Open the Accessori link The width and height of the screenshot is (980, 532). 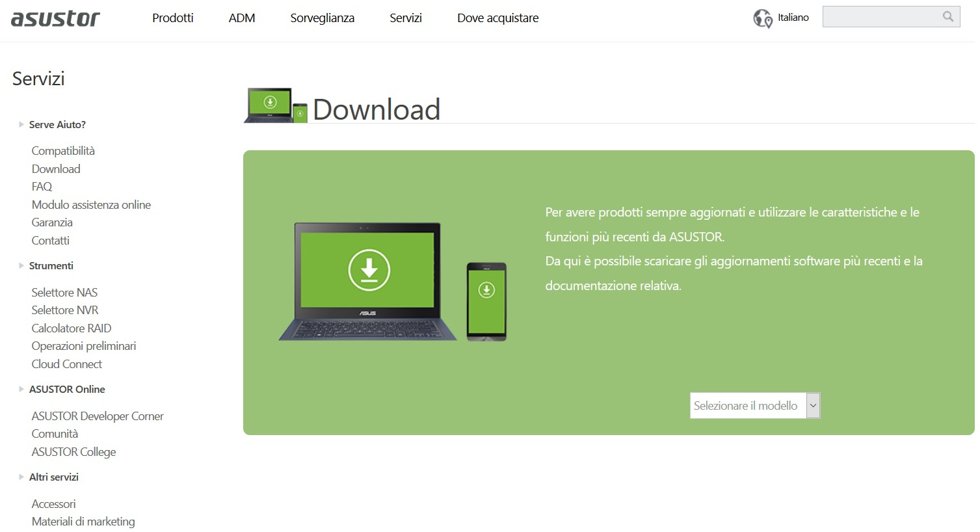coord(53,504)
